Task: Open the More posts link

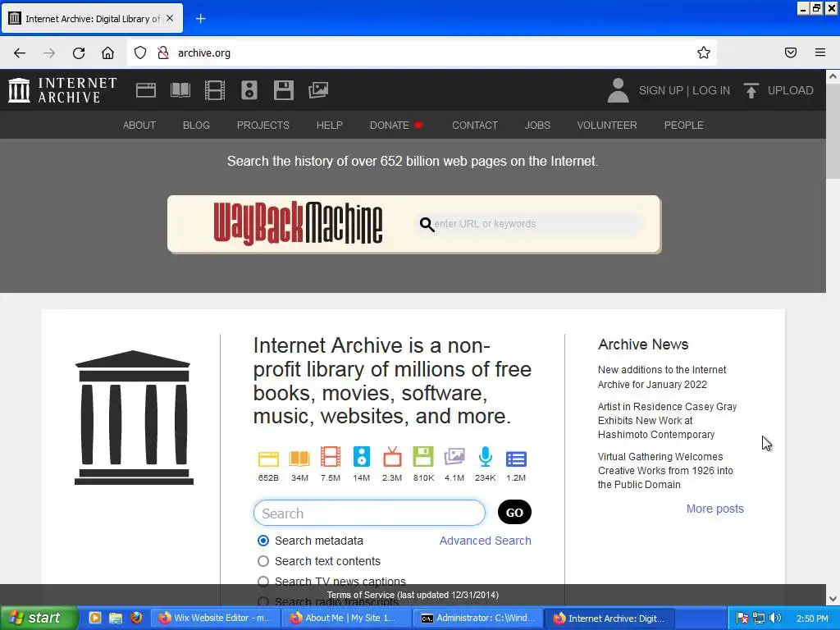Action: tap(715, 509)
